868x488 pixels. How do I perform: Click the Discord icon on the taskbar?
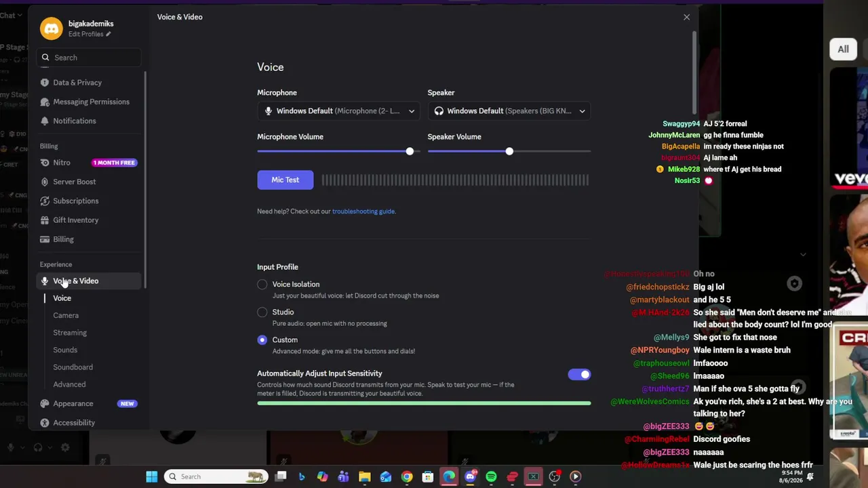pos(470,476)
